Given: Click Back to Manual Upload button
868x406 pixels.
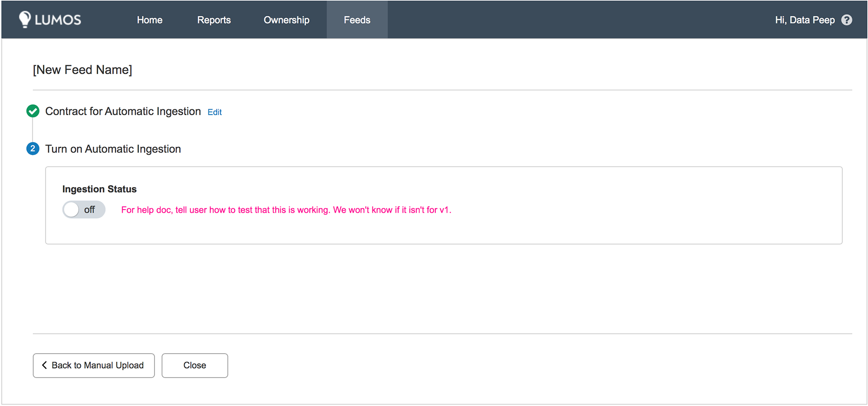Looking at the screenshot, I should click(94, 365).
